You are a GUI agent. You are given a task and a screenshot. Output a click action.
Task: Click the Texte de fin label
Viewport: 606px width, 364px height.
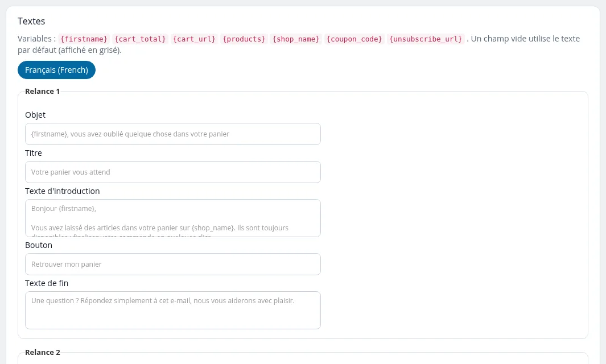47,283
